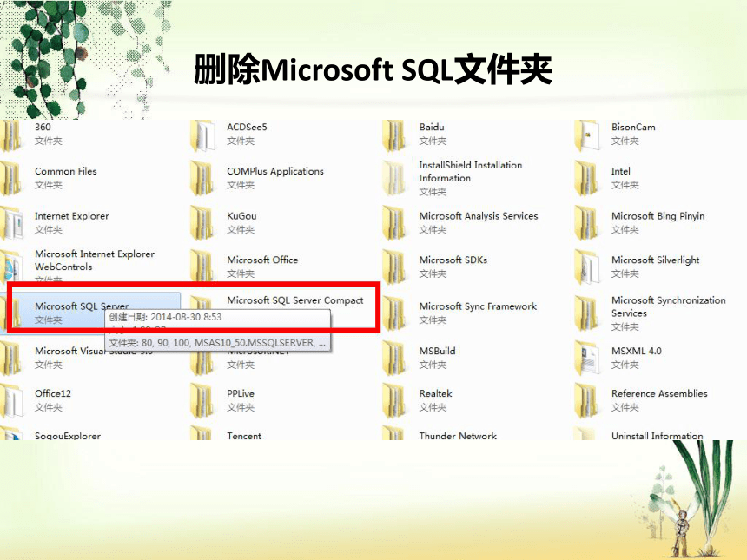Click the ACDSee5 folder name

click(247, 127)
